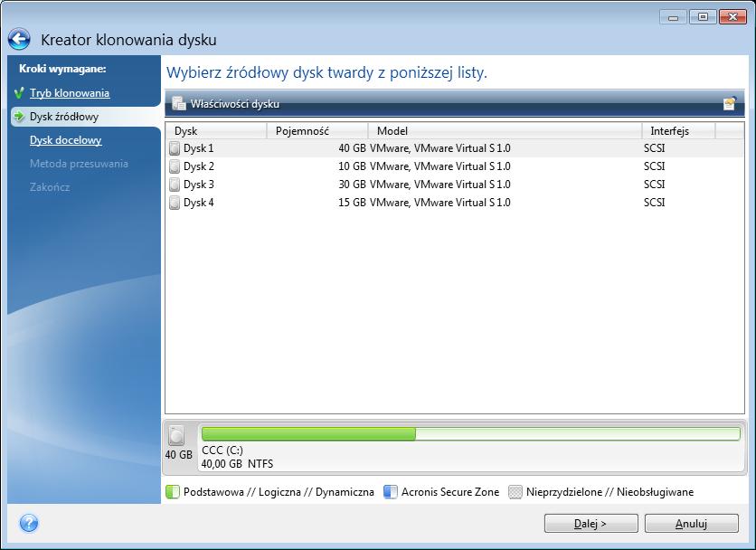Minimize the cloning wizard window
Image resolution: width=756 pixels, height=550 pixels.
click(x=673, y=17)
